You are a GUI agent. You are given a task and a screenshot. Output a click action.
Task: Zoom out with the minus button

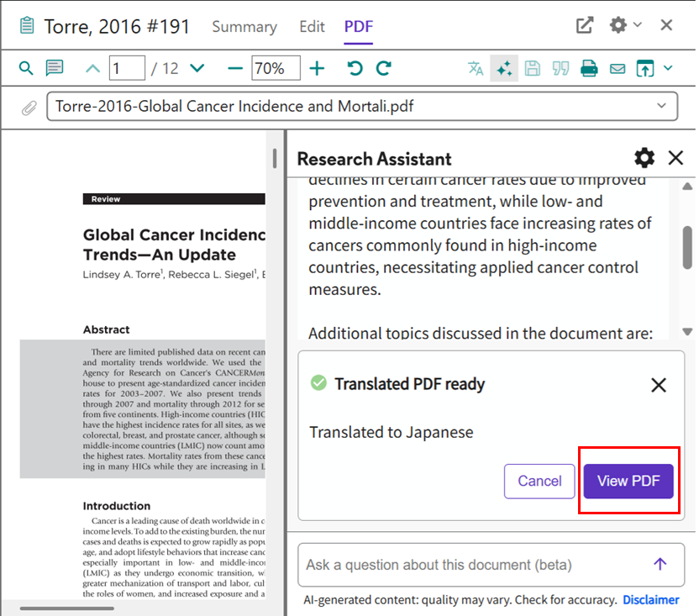click(235, 68)
